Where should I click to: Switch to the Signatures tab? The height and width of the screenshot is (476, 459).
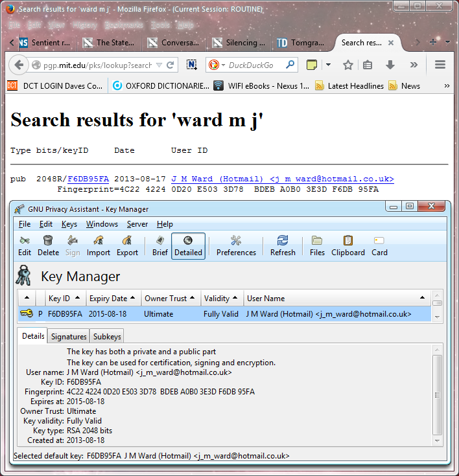(69, 336)
